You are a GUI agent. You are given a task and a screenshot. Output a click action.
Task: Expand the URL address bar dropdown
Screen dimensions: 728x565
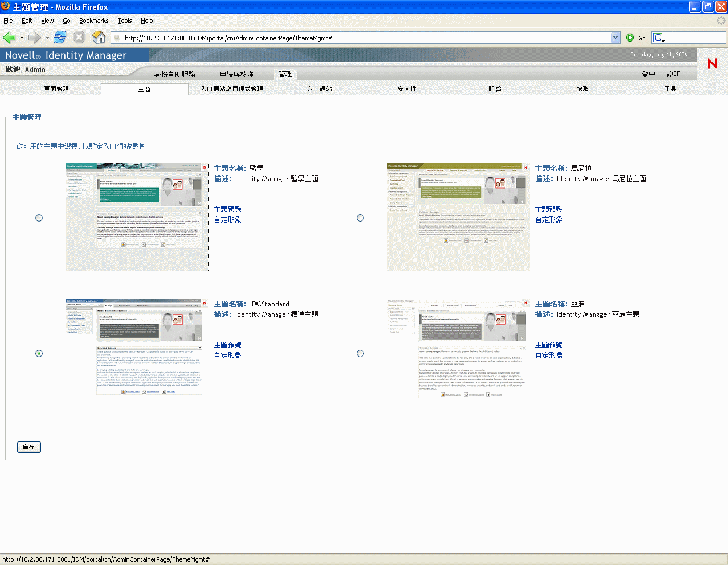(x=615, y=38)
